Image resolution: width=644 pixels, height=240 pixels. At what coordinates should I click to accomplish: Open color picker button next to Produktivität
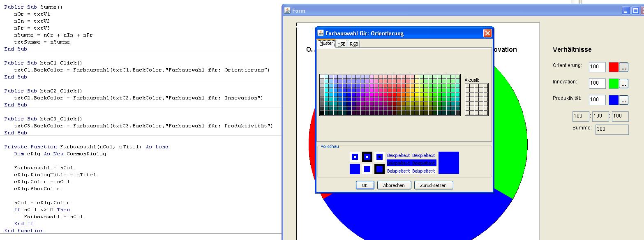[623, 100]
